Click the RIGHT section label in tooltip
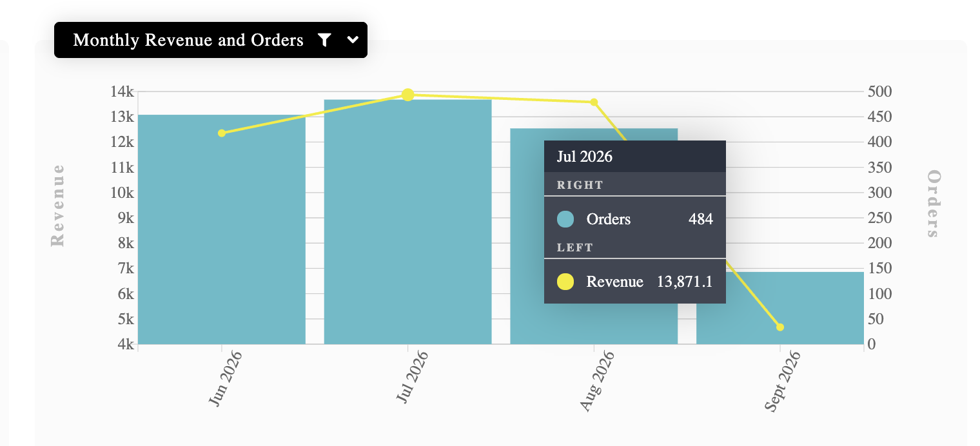 click(x=580, y=185)
